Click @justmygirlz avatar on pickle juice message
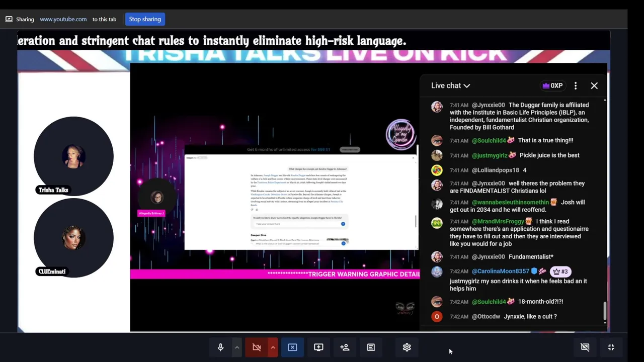Screen dimensions: 644x362 [x=437, y=155]
